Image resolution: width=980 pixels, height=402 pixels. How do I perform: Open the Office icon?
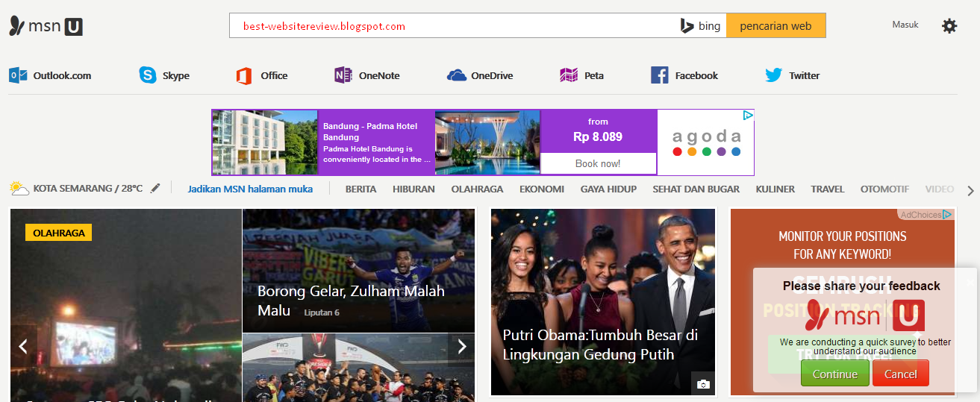(x=243, y=75)
